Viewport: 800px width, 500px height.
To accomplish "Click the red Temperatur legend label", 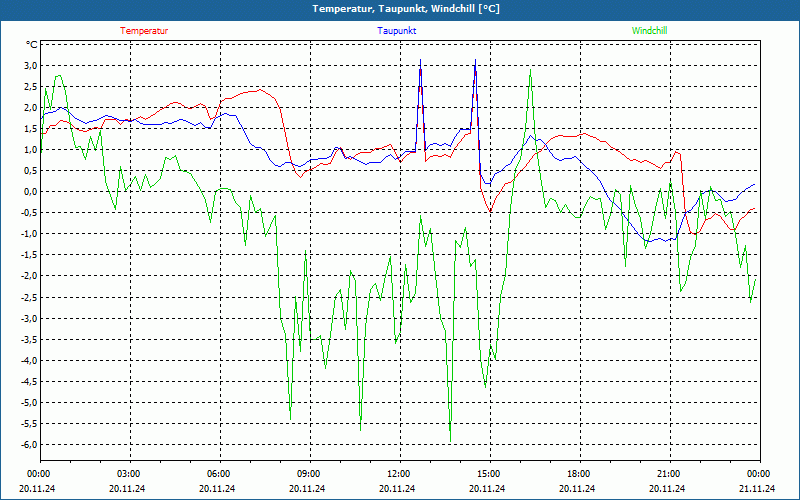I will tap(144, 31).
